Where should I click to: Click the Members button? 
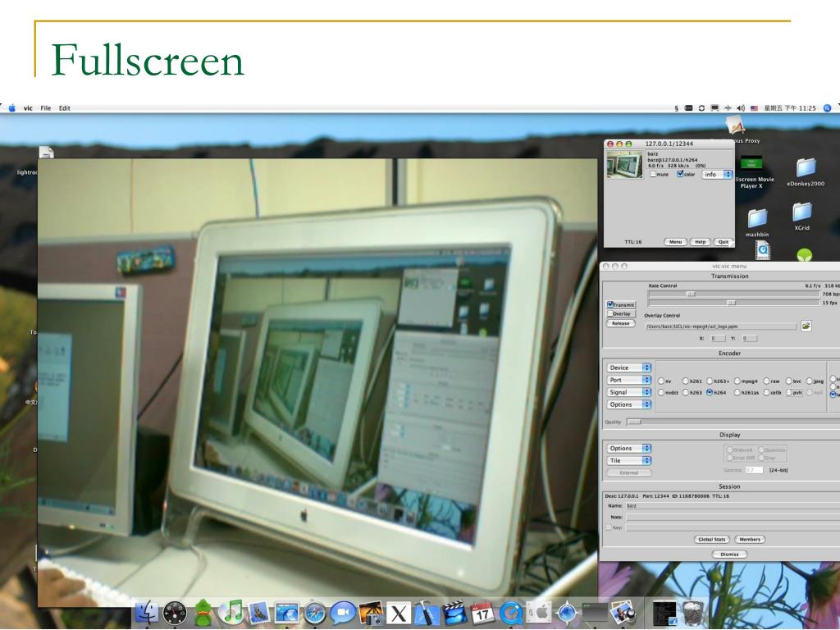pos(750,540)
